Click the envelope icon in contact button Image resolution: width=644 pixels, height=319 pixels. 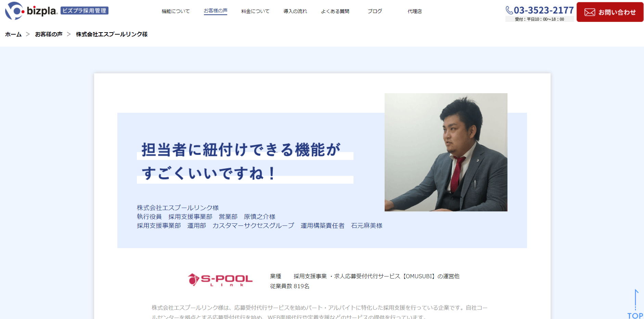pos(590,12)
